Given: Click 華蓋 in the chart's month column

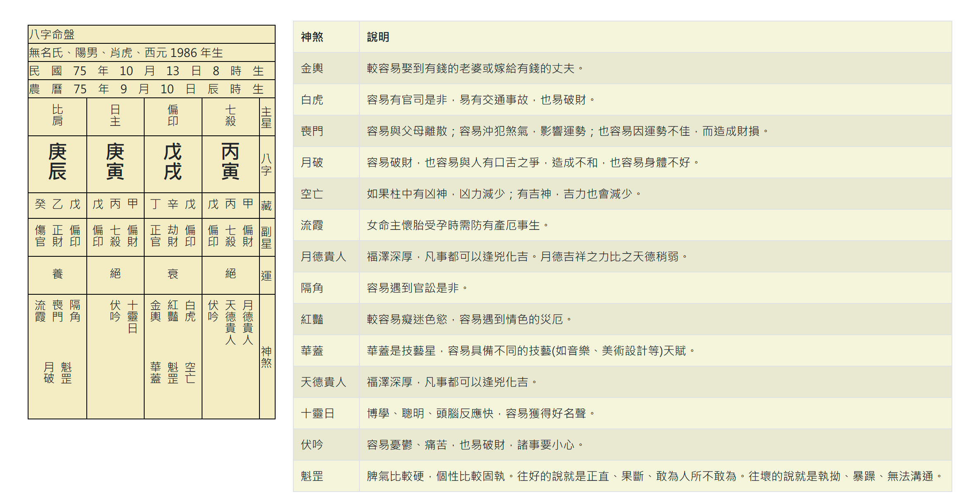Looking at the screenshot, I should pyautogui.click(x=155, y=373).
